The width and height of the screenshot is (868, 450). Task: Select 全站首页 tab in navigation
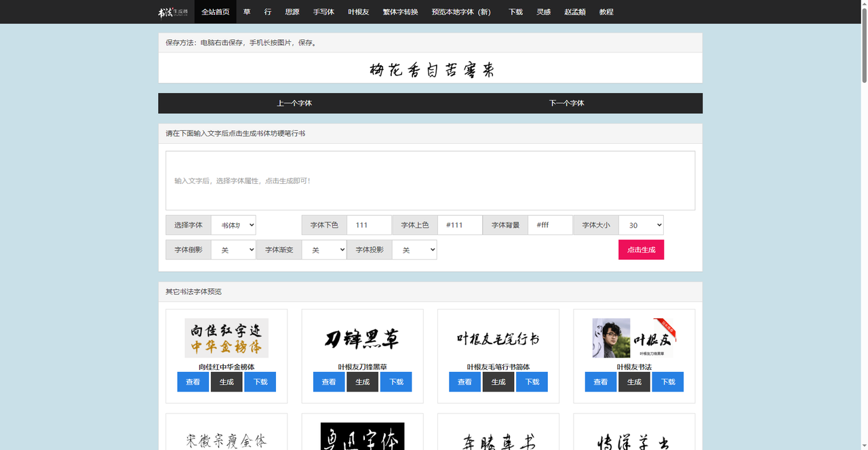tap(216, 12)
